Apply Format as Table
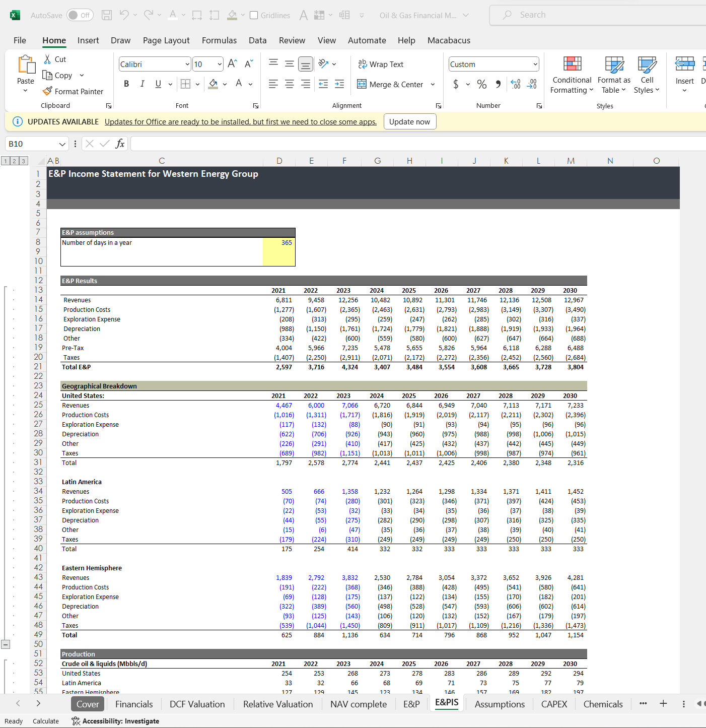Screen dimensions: 706x728 (613, 76)
